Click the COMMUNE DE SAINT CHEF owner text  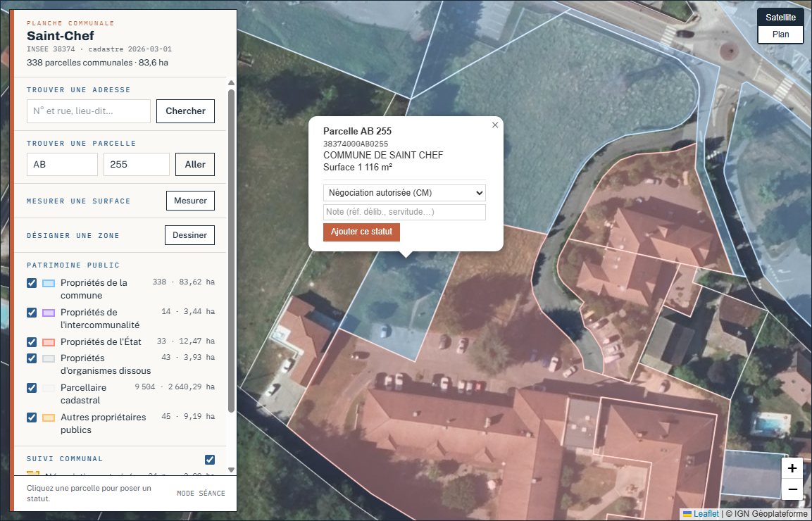[383, 155]
